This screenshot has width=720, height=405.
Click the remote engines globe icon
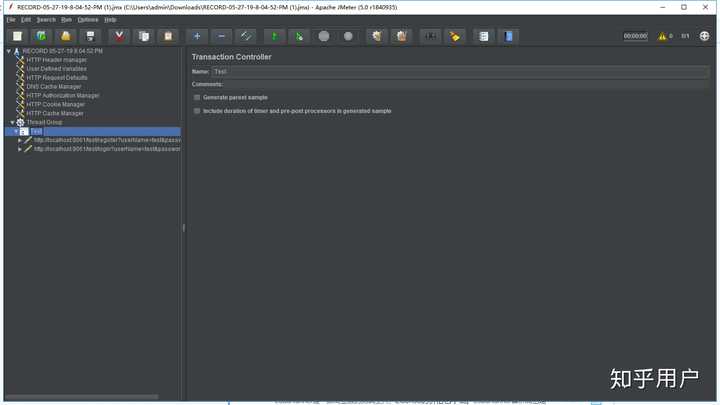coord(704,36)
